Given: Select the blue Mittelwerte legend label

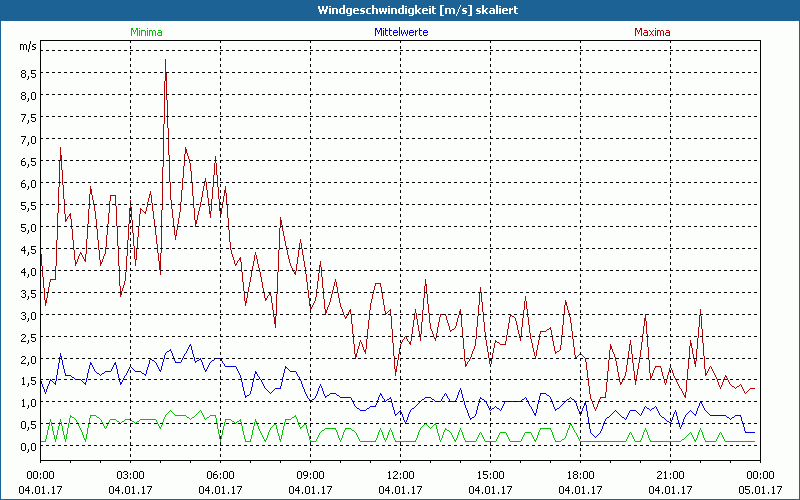Looking at the screenshot, I should coord(401,32).
